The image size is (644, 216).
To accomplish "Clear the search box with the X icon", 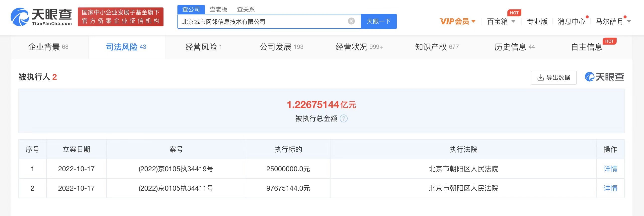I will (x=351, y=21).
